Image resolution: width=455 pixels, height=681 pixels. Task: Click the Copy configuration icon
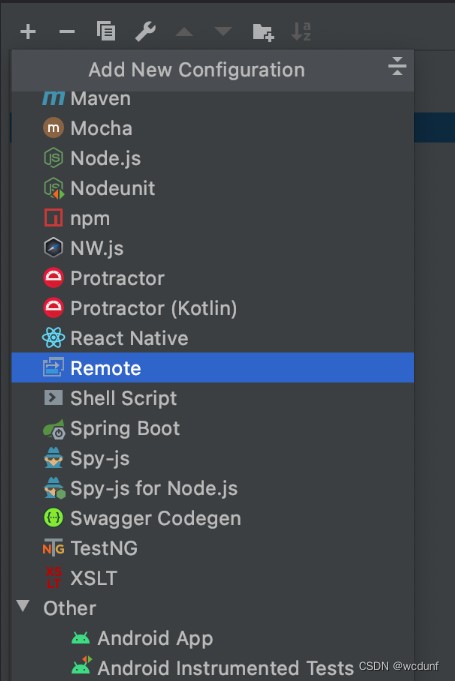click(x=106, y=31)
